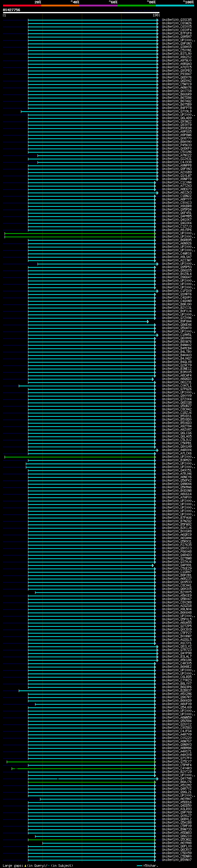Image resolution: width=197 pixels, height=868 pixels.
Task: Click hit label UniRef100_Q75CY7
Action: point(177,761)
